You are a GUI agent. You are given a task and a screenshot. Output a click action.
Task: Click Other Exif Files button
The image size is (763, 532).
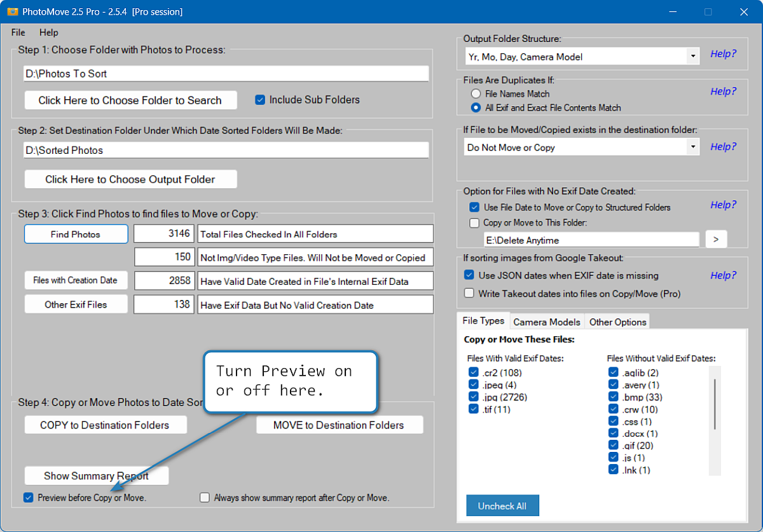pyautogui.click(x=76, y=304)
